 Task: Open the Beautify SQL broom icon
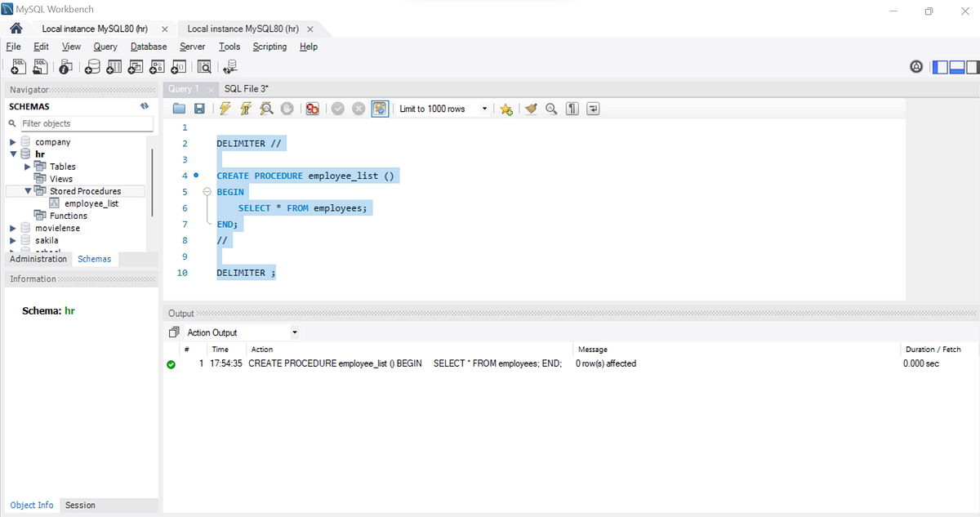pyautogui.click(x=531, y=108)
